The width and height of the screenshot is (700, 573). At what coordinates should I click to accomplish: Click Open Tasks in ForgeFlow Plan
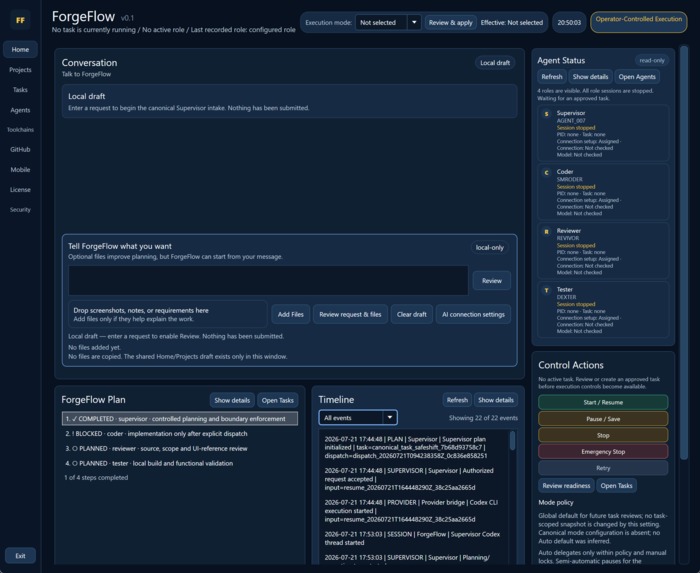pos(278,400)
